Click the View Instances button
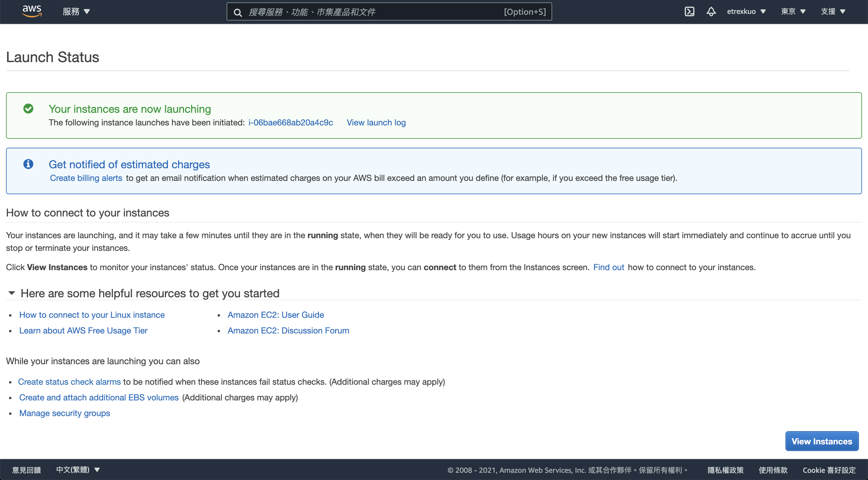 pos(822,441)
